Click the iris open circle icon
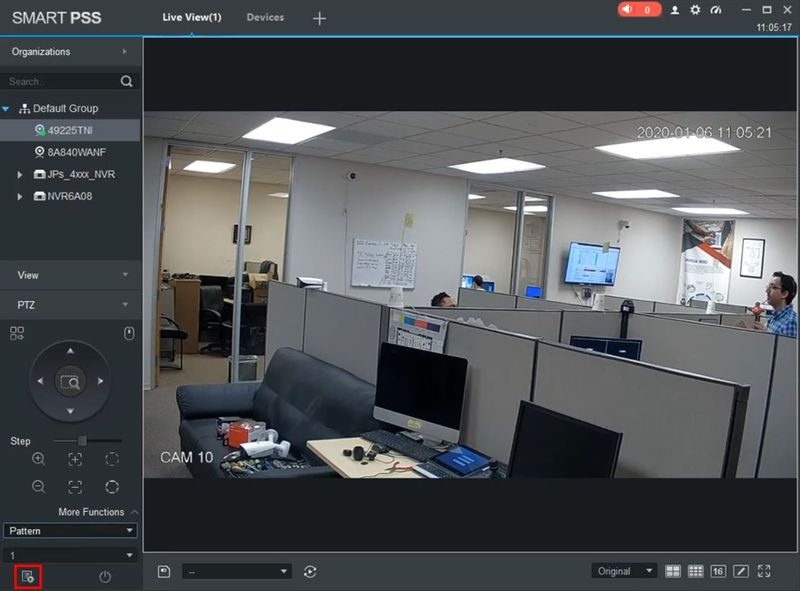The width and height of the screenshot is (800, 591). 112,459
